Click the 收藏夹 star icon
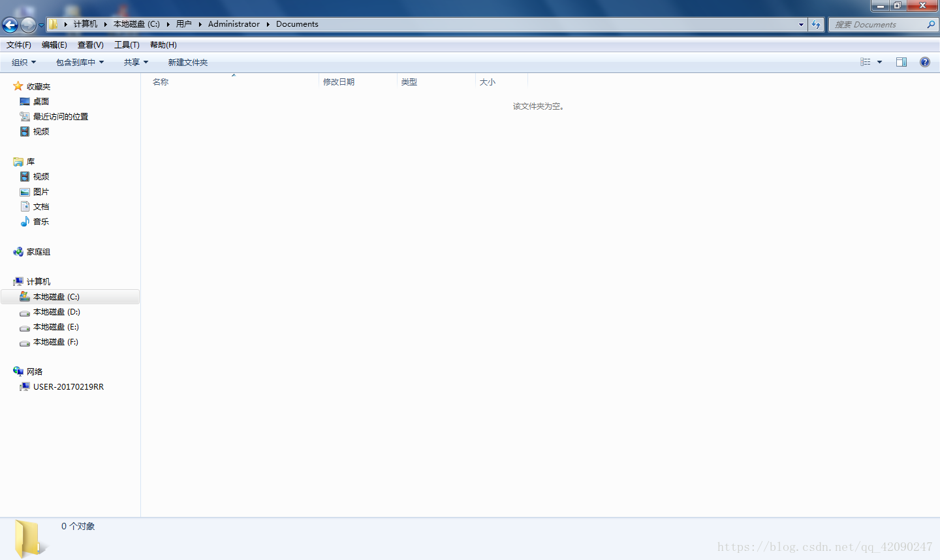The width and height of the screenshot is (940, 560). tap(18, 86)
